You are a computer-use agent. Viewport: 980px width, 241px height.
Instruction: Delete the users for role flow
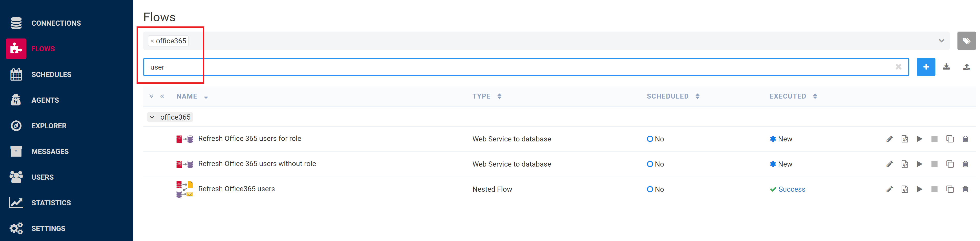point(965,139)
